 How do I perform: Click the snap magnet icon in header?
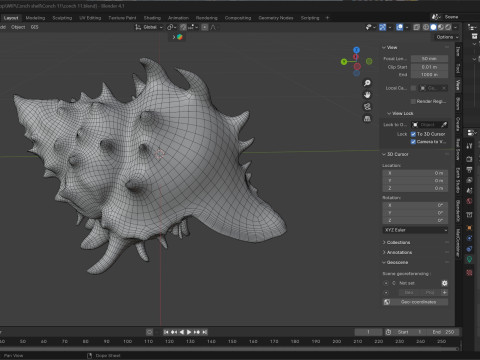click(183, 27)
